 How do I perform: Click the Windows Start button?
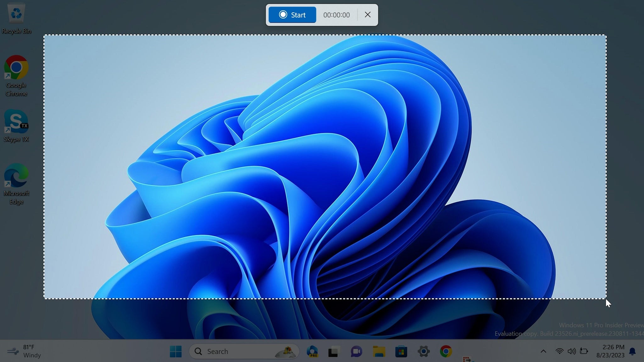pos(175,351)
